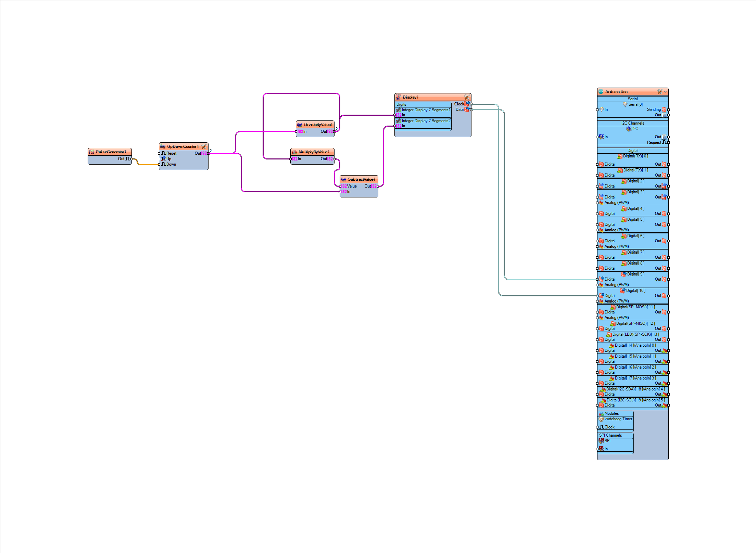Select the PulseGenerator1 component icon
This screenshot has width=756, height=553.
(x=91, y=152)
